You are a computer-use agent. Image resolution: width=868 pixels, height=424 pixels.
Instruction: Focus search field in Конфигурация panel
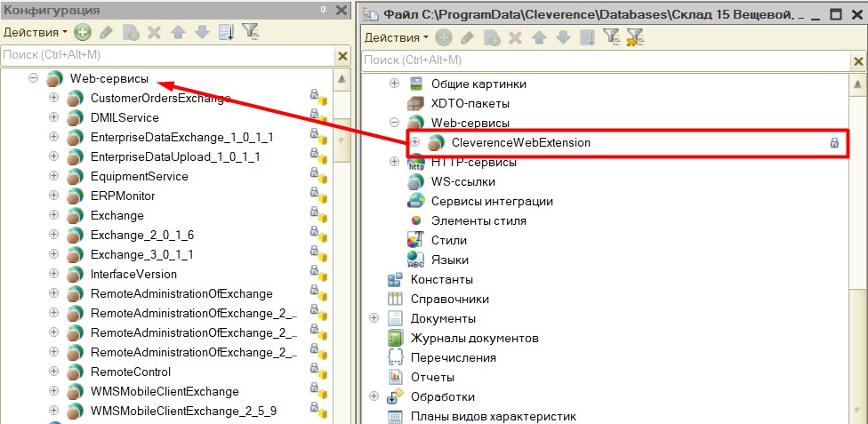point(168,55)
